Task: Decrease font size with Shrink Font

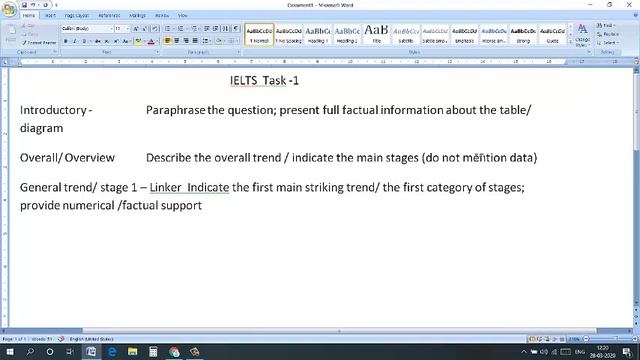Action: (x=145, y=29)
